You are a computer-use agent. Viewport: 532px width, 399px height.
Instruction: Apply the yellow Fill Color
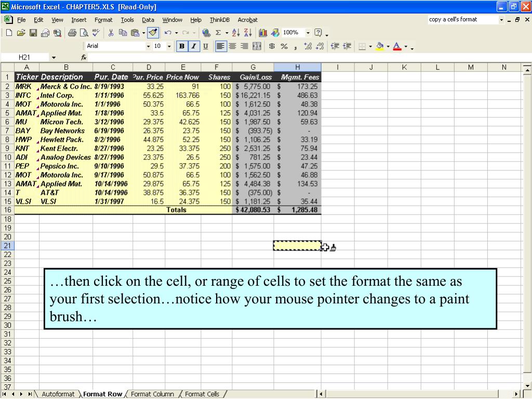[x=380, y=46]
